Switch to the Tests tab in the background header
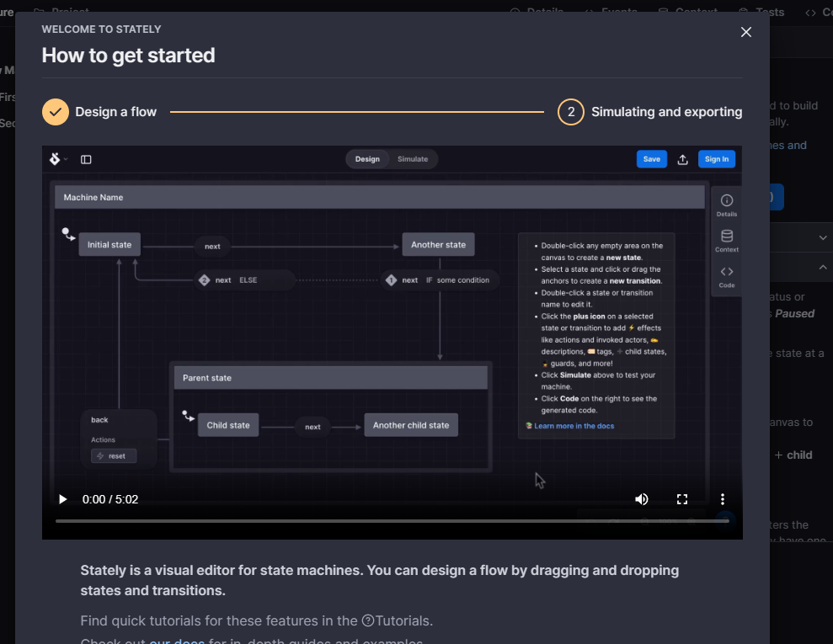 tap(761, 12)
